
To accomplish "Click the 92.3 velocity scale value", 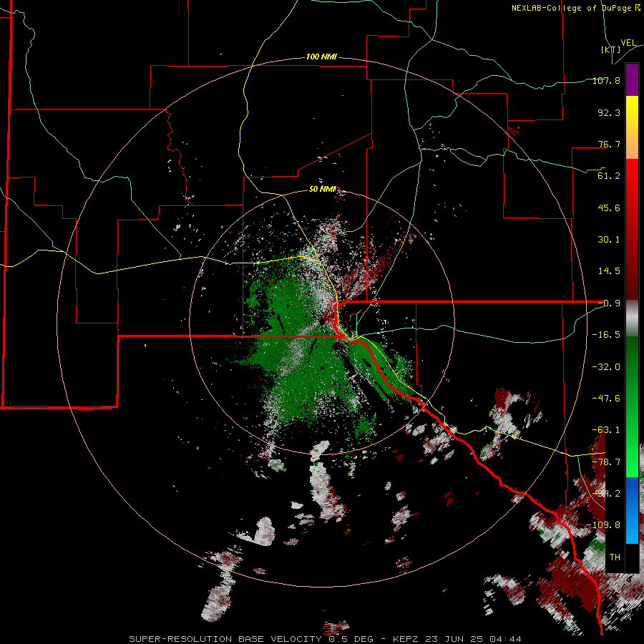I will (x=609, y=112).
